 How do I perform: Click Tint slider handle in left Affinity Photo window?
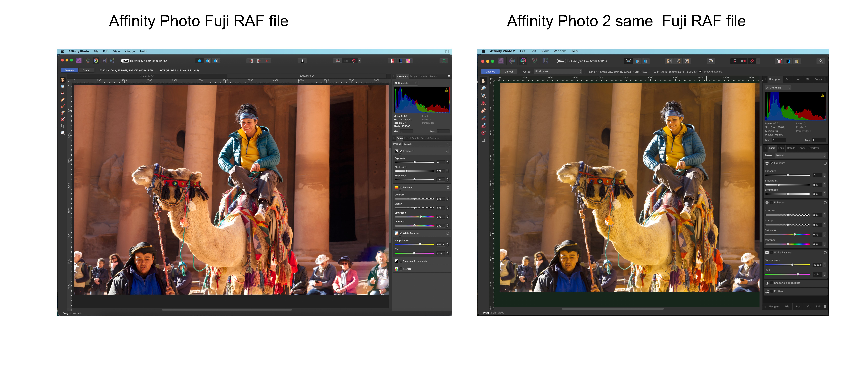tap(414, 253)
